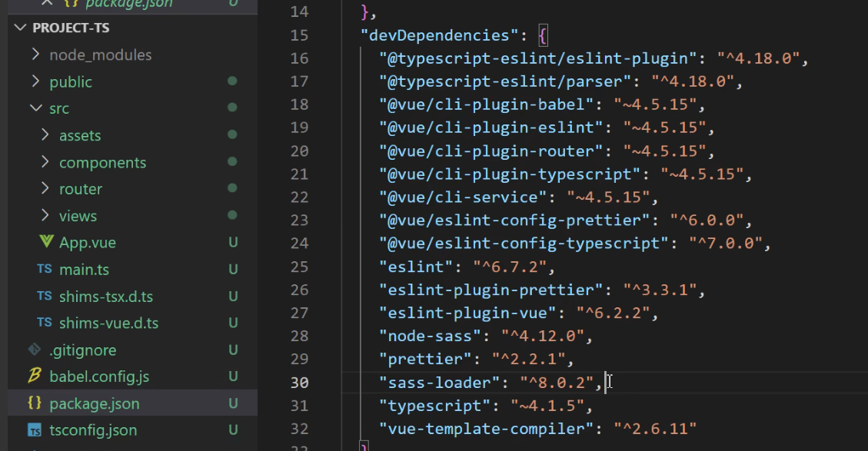868x451 pixels.
Task: Expand the public folder chevron
Action: coord(35,81)
